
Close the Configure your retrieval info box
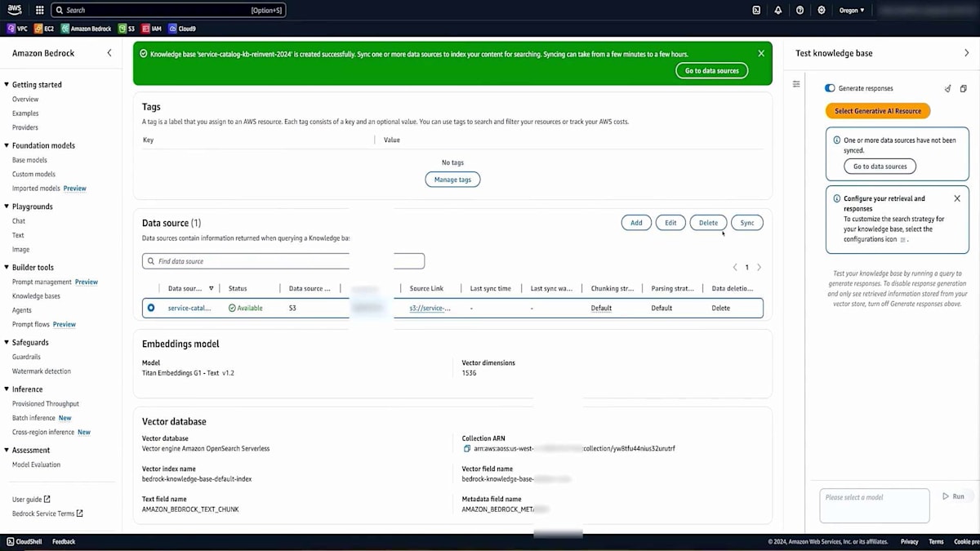(957, 198)
